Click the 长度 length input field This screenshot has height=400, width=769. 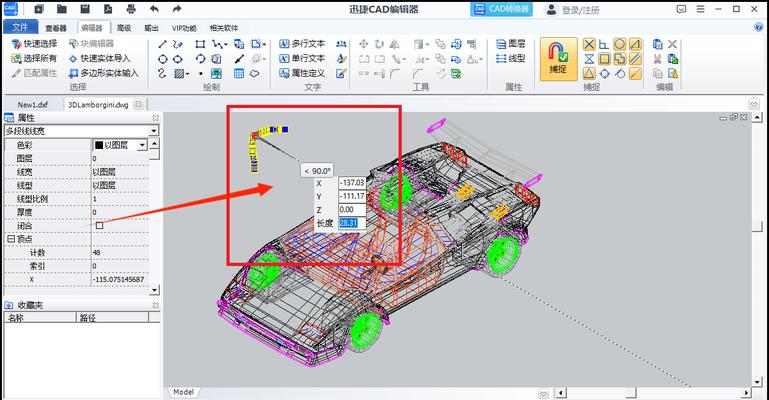[x=352, y=223]
